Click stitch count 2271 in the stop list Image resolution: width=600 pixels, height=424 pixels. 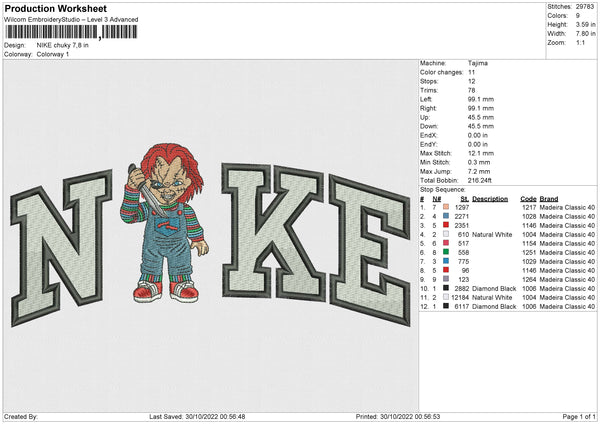[x=462, y=217]
